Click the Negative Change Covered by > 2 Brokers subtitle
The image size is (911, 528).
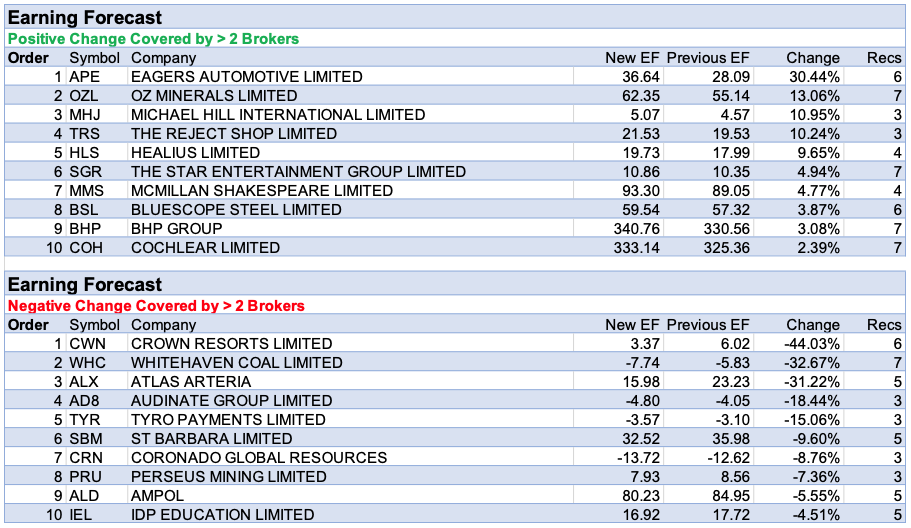[x=156, y=306]
